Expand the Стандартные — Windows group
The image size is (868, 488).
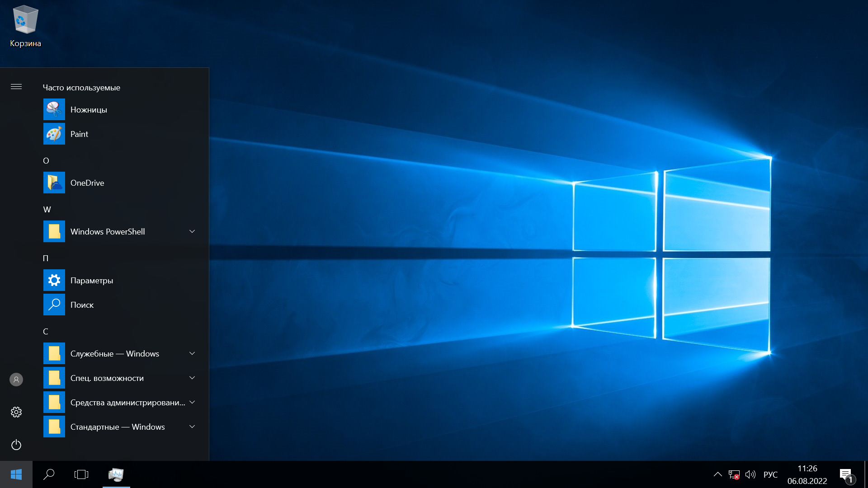tap(192, 426)
